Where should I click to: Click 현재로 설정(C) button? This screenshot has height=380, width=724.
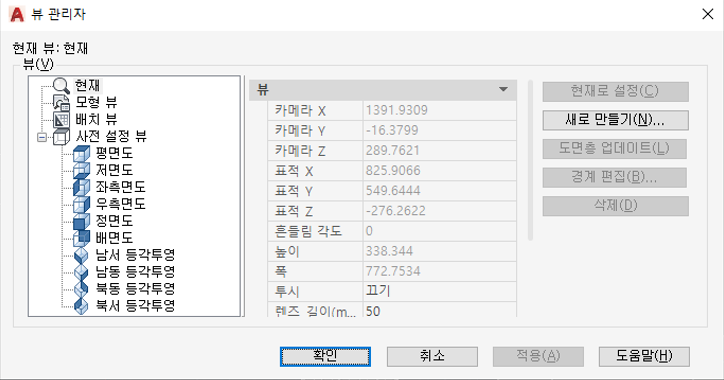coord(615,91)
